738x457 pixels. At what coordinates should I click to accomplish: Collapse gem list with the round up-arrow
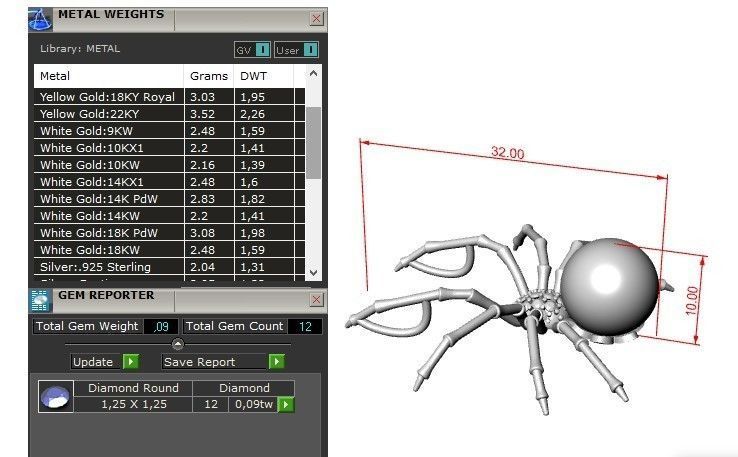pyautogui.click(x=177, y=345)
